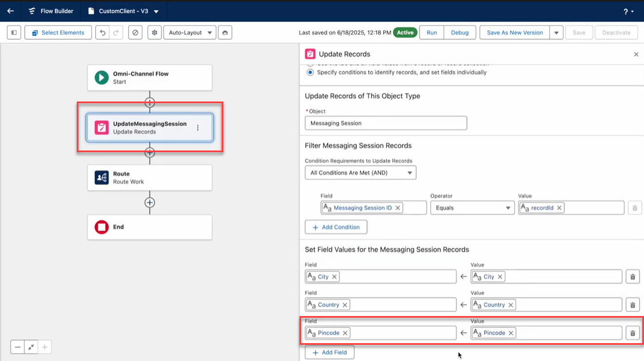The width and height of the screenshot is (644, 361).
Task: Delete the City field assignment row
Action: pyautogui.click(x=632, y=277)
